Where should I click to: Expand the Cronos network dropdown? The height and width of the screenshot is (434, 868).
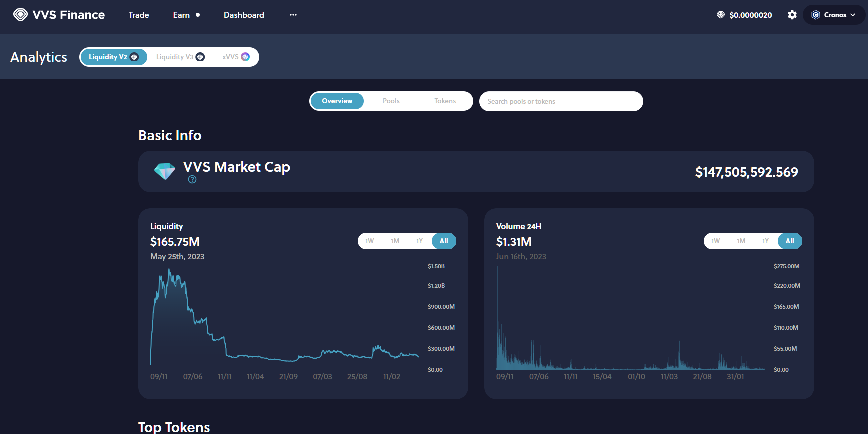[834, 15]
